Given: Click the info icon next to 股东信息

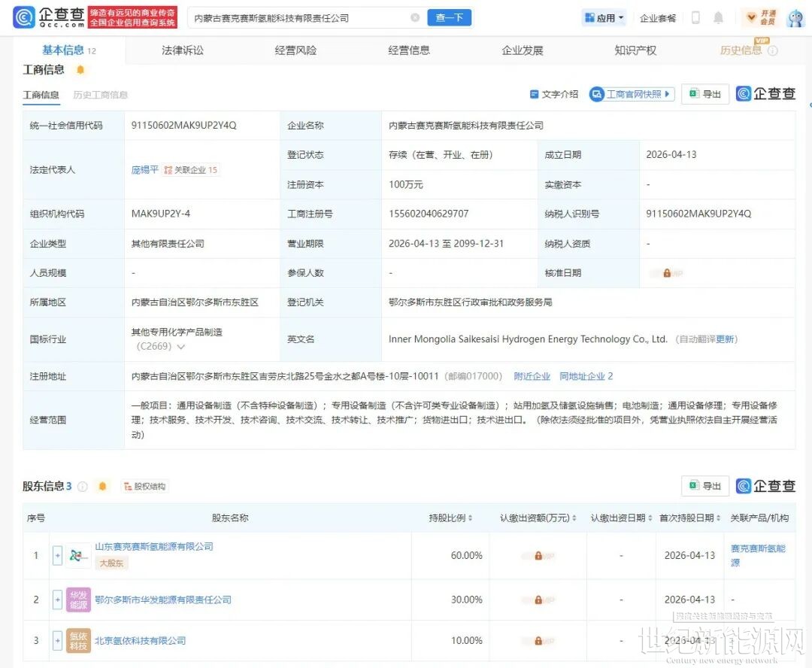Looking at the screenshot, I should pyautogui.click(x=83, y=487).
